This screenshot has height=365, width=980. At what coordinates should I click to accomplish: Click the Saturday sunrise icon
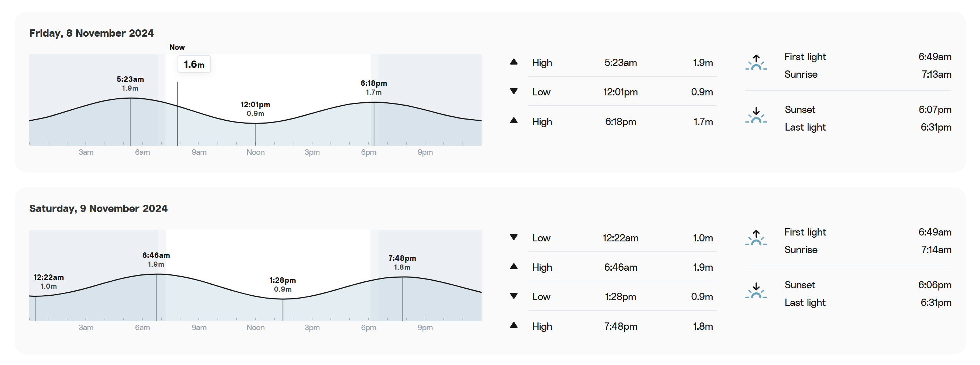click(x=756, y=238)
